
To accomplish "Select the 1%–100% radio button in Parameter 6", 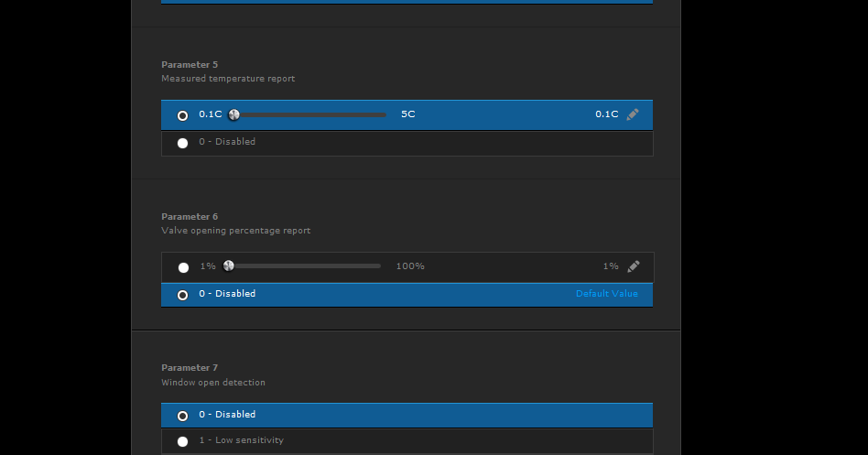I will coord(183,268).
